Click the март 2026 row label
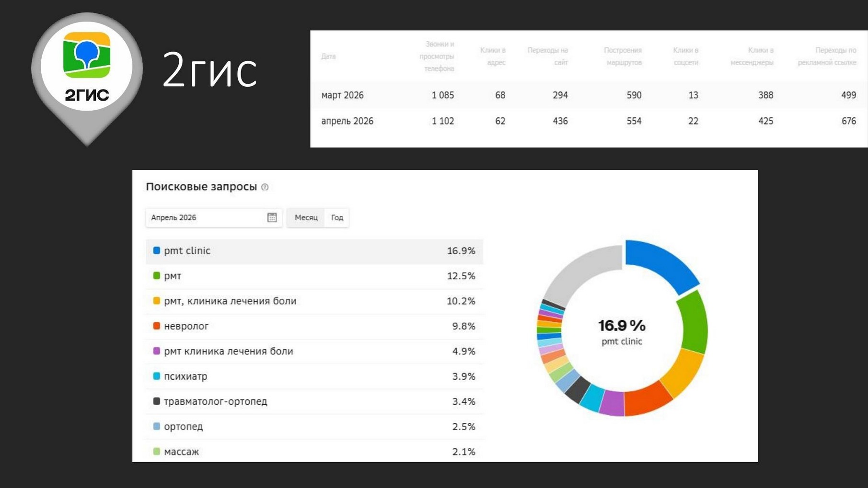This screenshot has width=868, height=488. click(342, 95)
